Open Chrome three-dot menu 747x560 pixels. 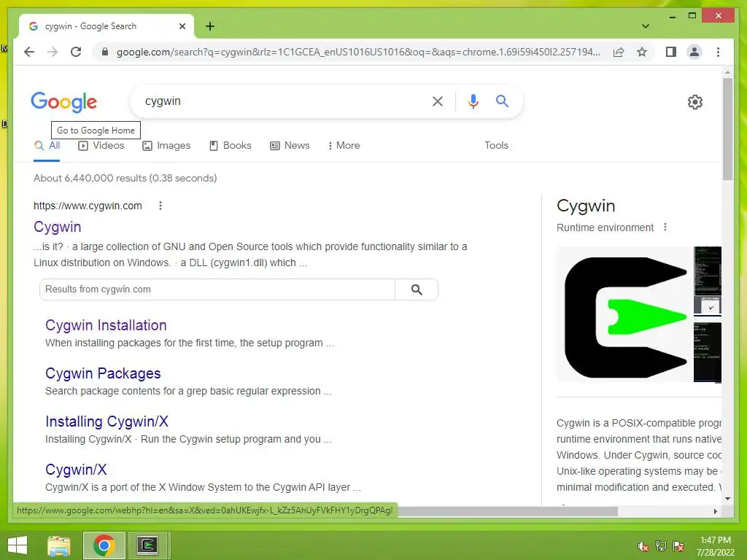click(718, 52)
